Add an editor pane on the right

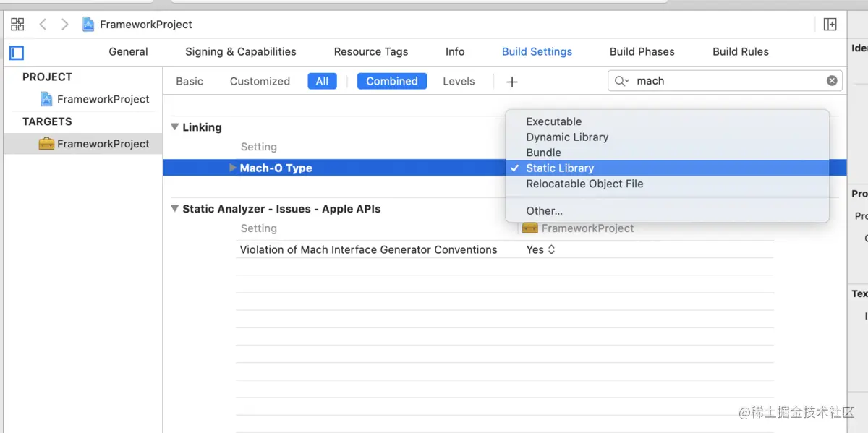click(x=830, y=25)
